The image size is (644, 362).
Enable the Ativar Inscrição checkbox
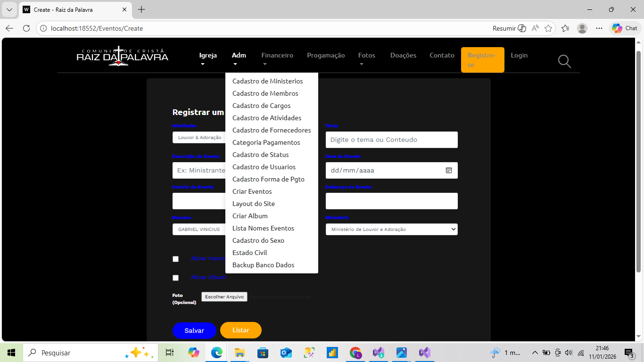click(175, 259)
